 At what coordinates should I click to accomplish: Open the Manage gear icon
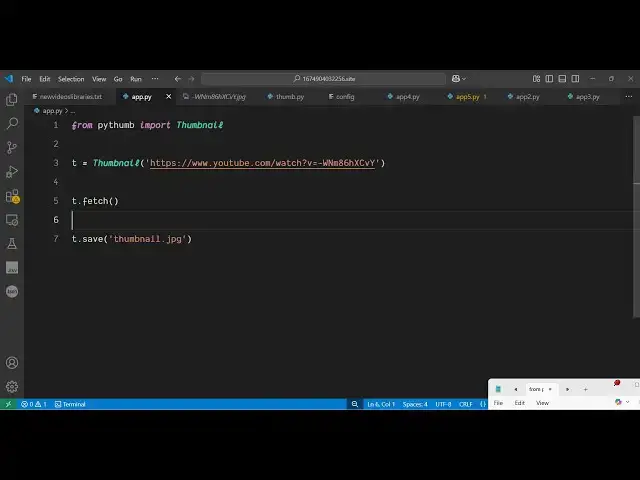tap(12, 386)
